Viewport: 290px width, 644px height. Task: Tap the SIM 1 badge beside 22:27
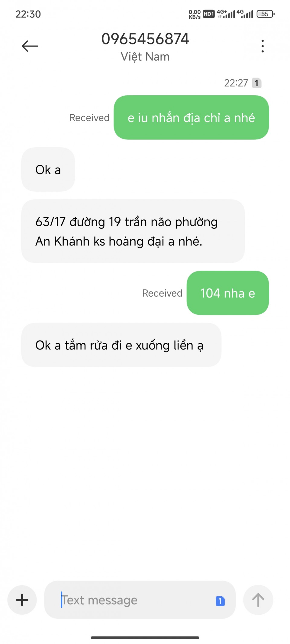257,83
